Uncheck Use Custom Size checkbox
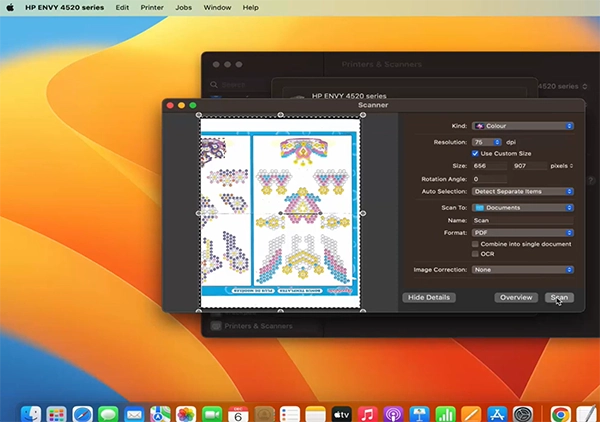Image resolution: width=600 pixels, height=422 pixels. tap(475, 153)
